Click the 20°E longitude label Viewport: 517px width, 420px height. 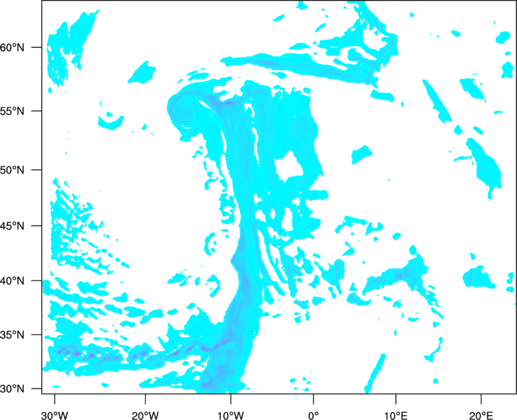pyautogui.click(x=481, y=415)
